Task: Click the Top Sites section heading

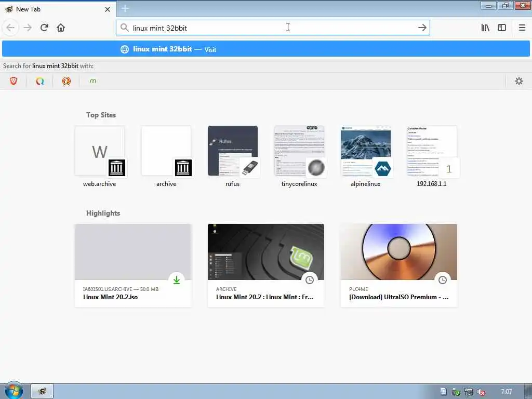Action: [101, 115]
